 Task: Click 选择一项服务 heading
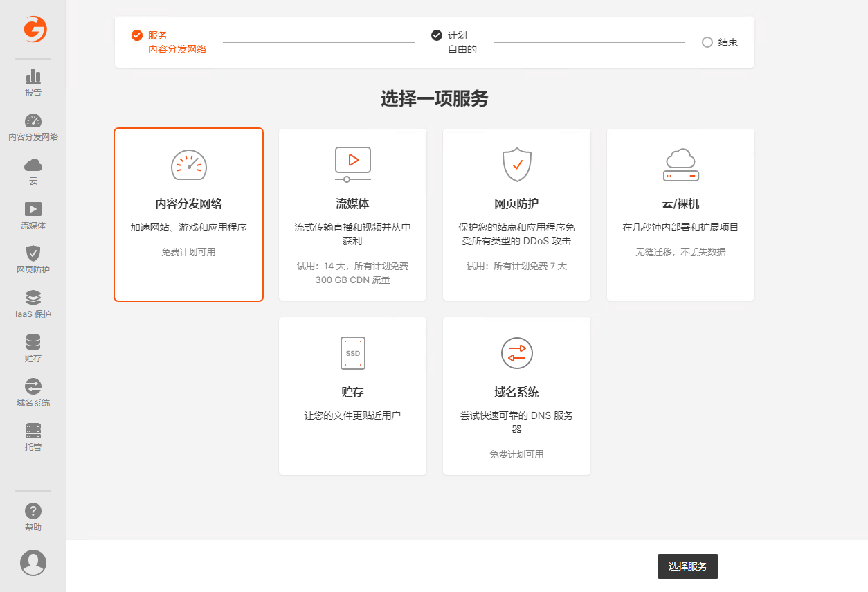pos(435,99)
